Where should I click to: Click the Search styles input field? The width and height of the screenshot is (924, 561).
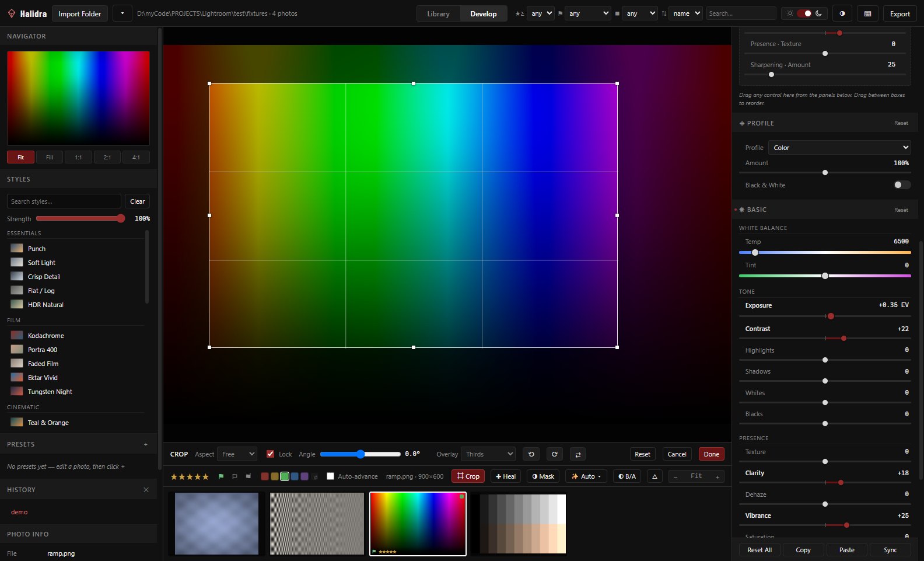[x=64, y=201]
